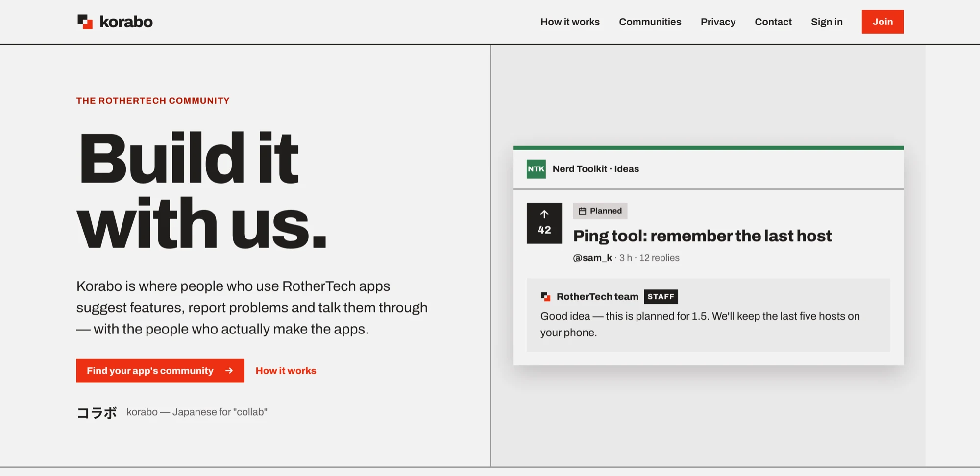Open the red How it works link

[286, 371]
